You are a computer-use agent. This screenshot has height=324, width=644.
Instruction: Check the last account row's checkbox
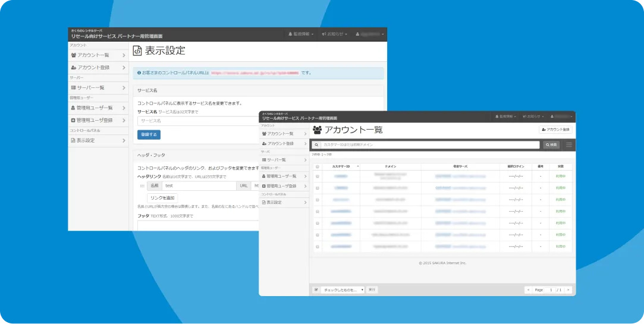317,246
